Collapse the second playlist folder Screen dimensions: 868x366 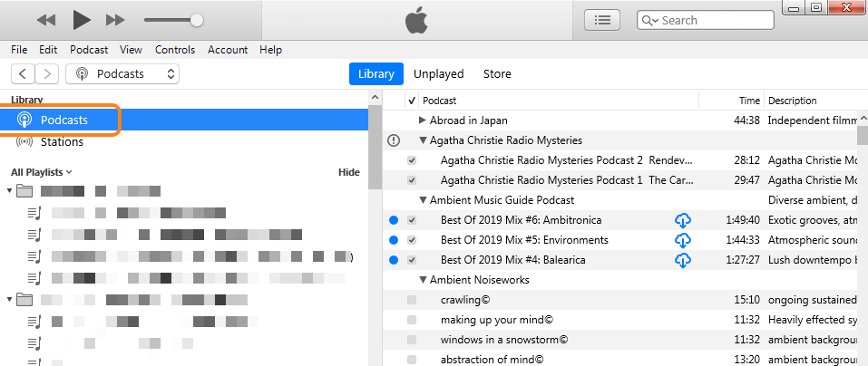click(9, 300)
